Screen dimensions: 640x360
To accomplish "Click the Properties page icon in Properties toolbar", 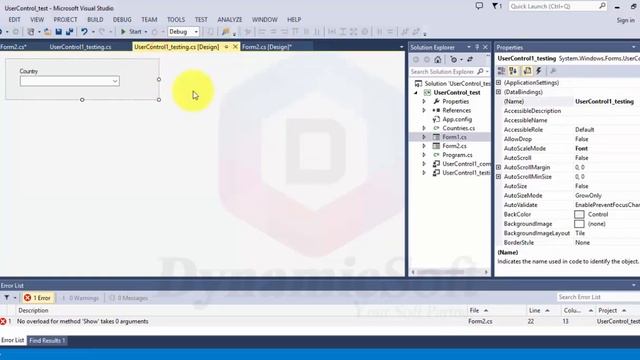I will (x=527, y=71).
